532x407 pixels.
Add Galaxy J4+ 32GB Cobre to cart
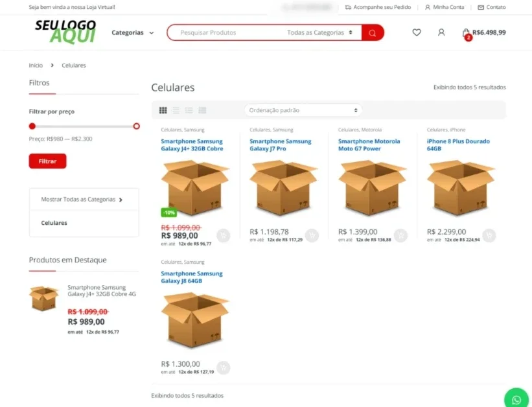224,235
